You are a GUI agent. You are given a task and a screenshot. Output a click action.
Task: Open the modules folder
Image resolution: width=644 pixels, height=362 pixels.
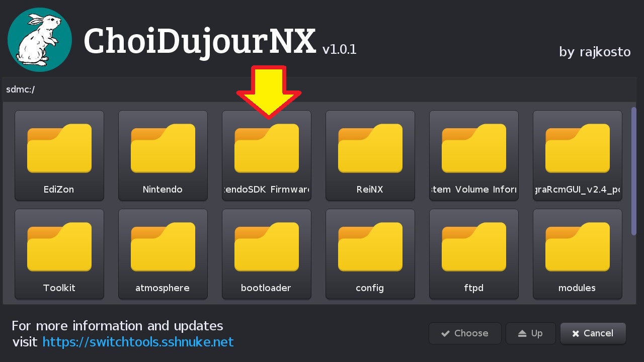pyautogui.click(x=578, y=254)
